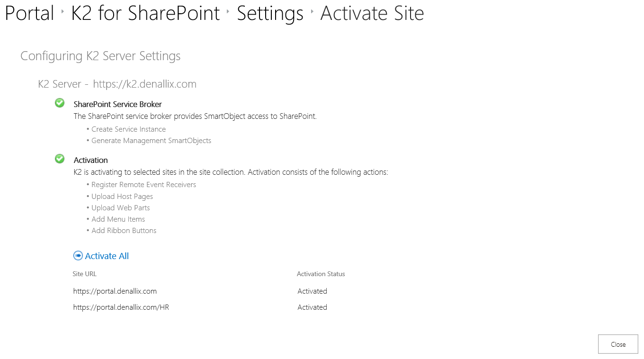Select the https://portal.denallix.com/HR site URL
The image size is (644, 359).
click(121, 307)
